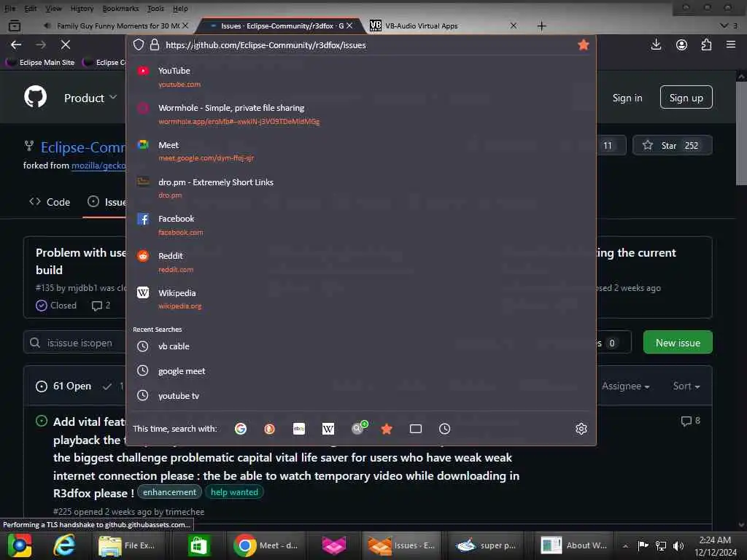Open the Firefox View tab icon

click(15, 26)
